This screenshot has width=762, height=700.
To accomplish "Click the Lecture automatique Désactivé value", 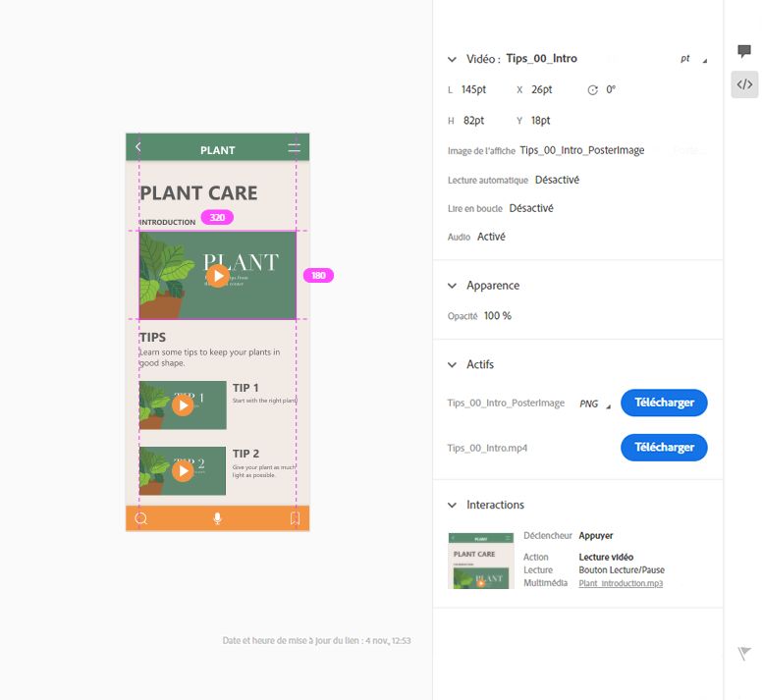I will [557, 180].
